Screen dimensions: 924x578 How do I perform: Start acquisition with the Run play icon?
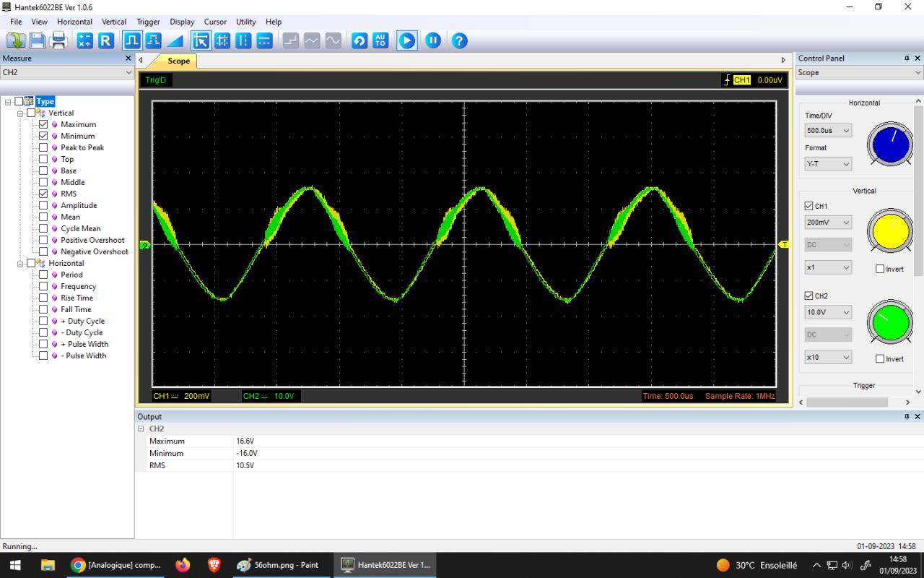tap(407, 40)
